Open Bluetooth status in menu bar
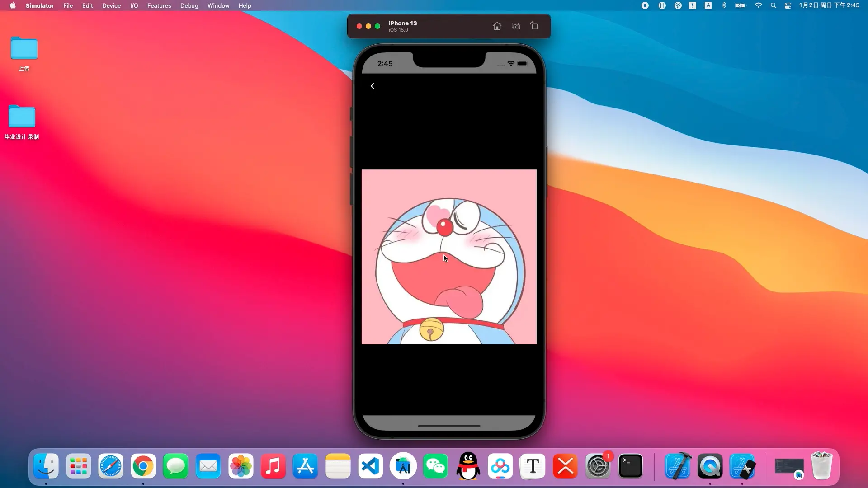The image size is (868, 488). pos(724,5)
